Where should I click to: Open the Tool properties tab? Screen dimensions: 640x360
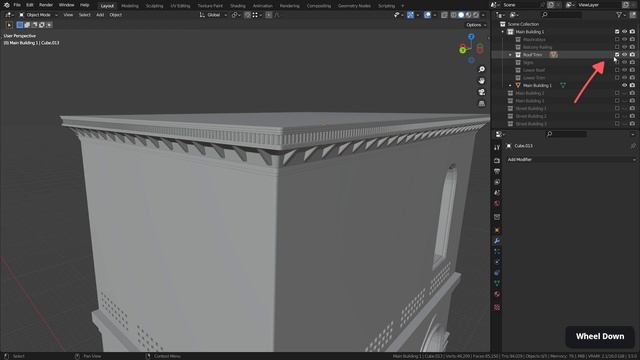pos(497,148)
